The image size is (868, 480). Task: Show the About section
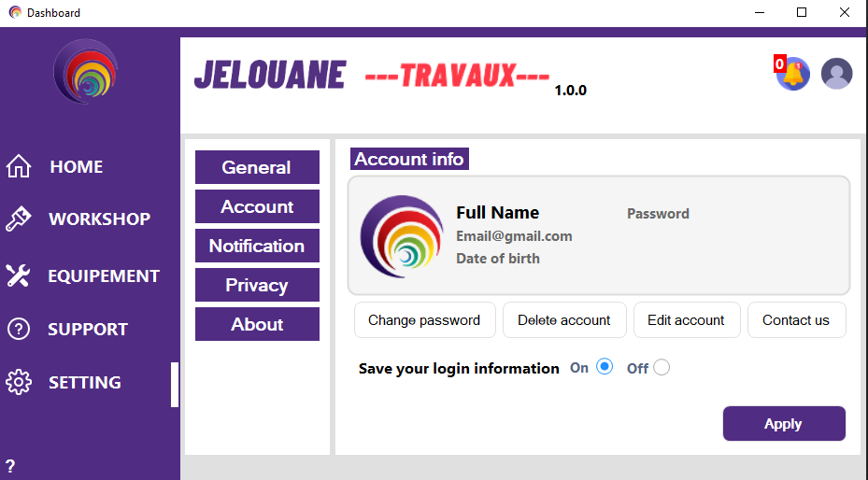(x=257, y=324)
